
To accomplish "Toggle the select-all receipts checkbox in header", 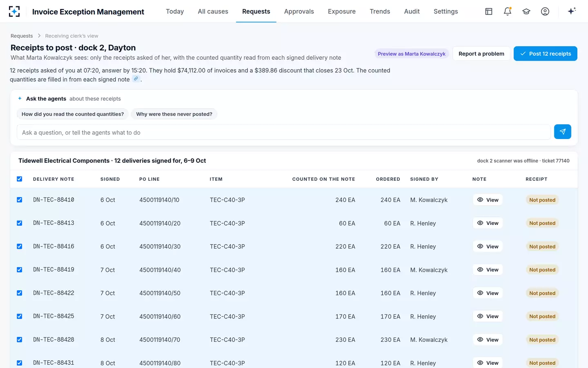I will coord(20,179).
